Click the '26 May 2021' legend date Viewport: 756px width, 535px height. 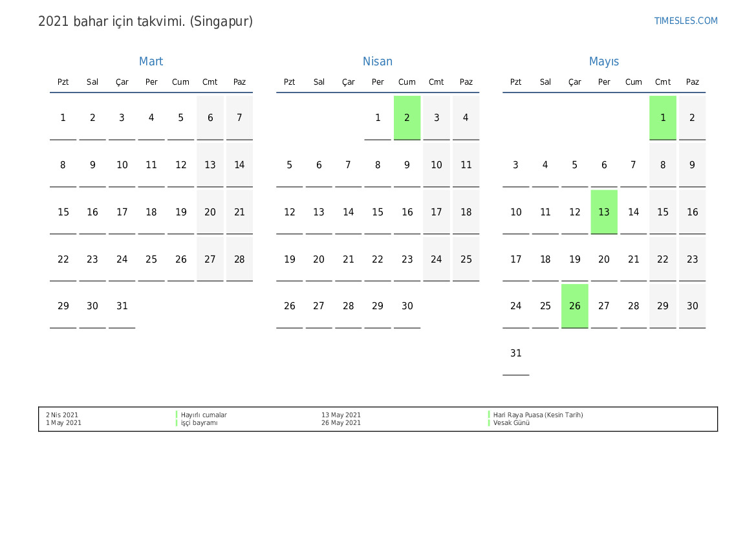pyautogui.click(x=341, y=423)
